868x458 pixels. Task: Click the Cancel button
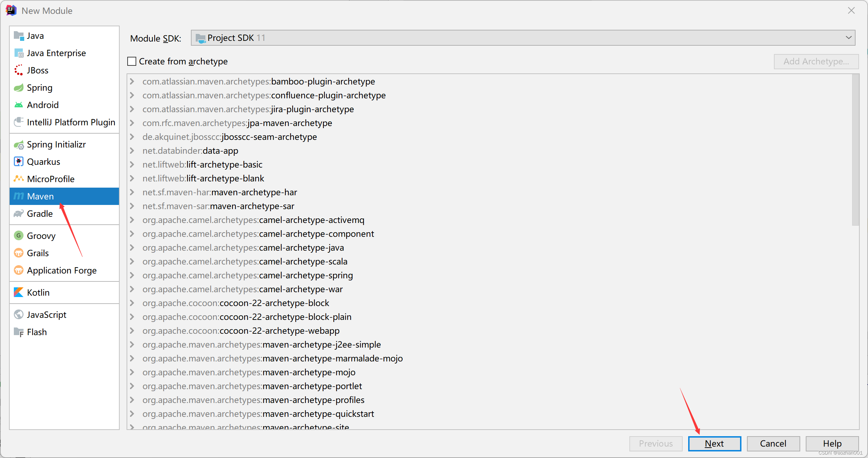click(773, 443)
